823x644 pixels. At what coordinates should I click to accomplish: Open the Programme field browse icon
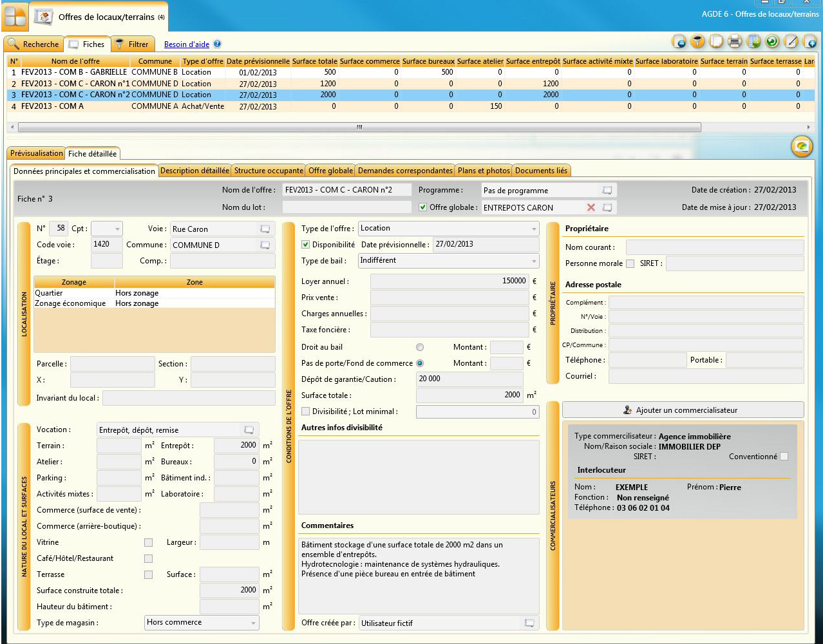click(x=607, y=191)
